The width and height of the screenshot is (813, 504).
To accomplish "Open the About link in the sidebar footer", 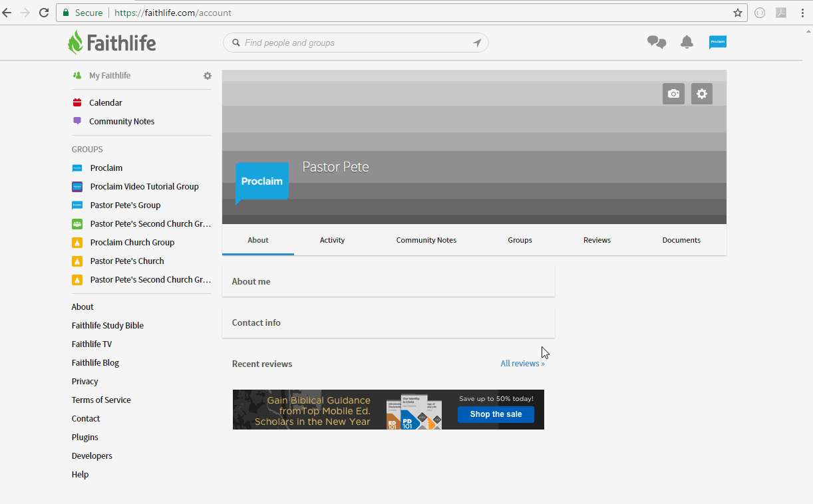I will [82, 307].
